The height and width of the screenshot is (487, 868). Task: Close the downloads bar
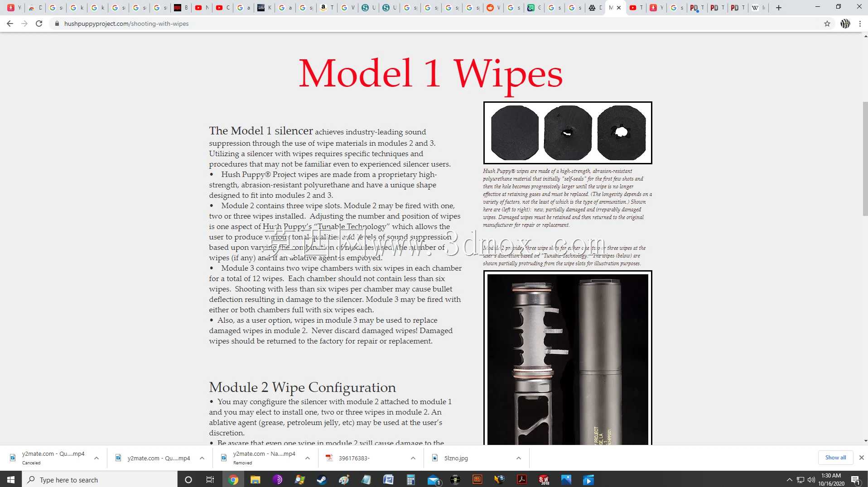click(x=862, y=458)
